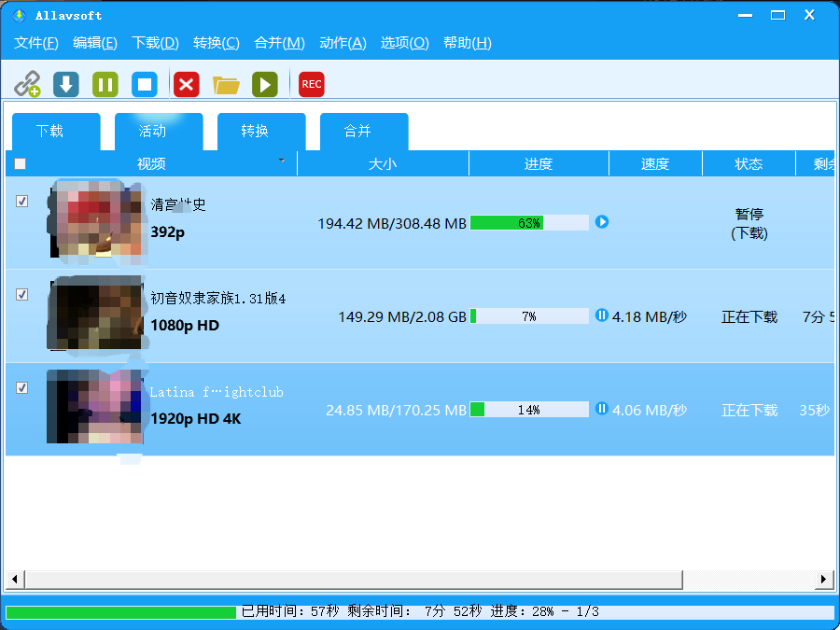Viewport: 840px width, 630px height.
Task: Click the 194.42 MB/308.48 MB size text
Action: tap(392, 223)
